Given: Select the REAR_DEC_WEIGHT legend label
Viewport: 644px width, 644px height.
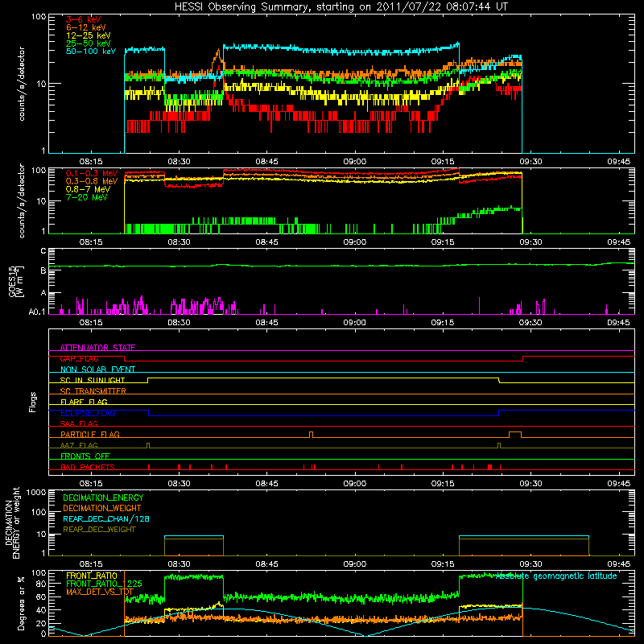Looking at the screenshot, I should [x=99, y=530].
